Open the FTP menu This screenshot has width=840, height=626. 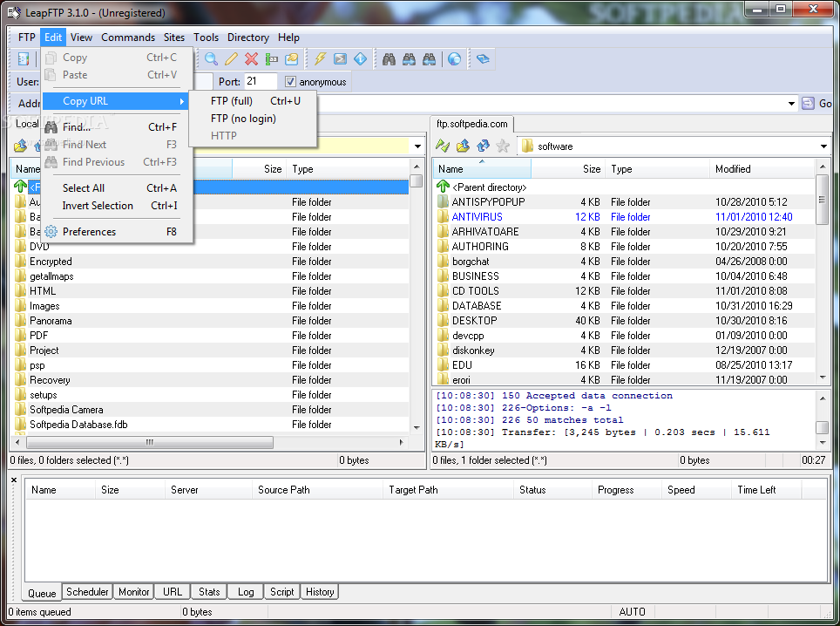pyautogui.click(x=27, y=37)
